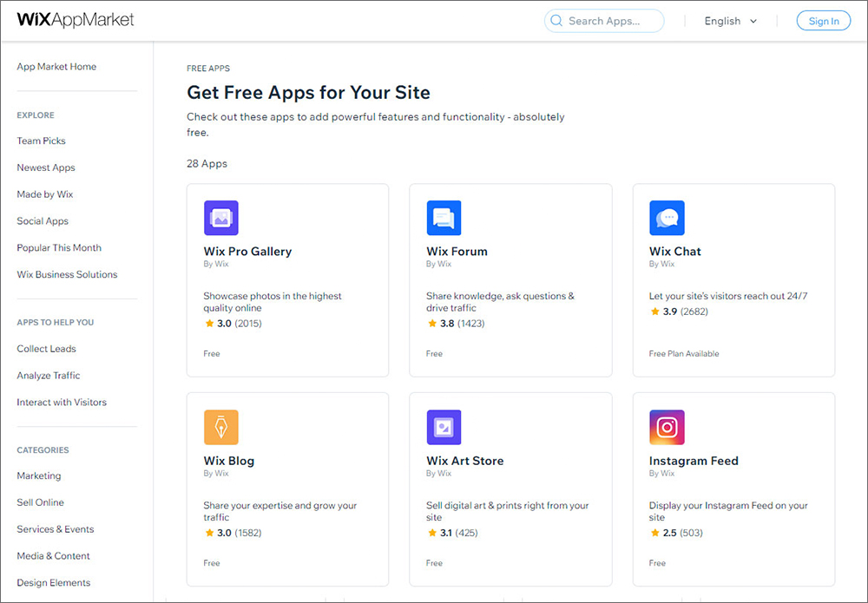Click the Sign In button

(x=824, y=21)
